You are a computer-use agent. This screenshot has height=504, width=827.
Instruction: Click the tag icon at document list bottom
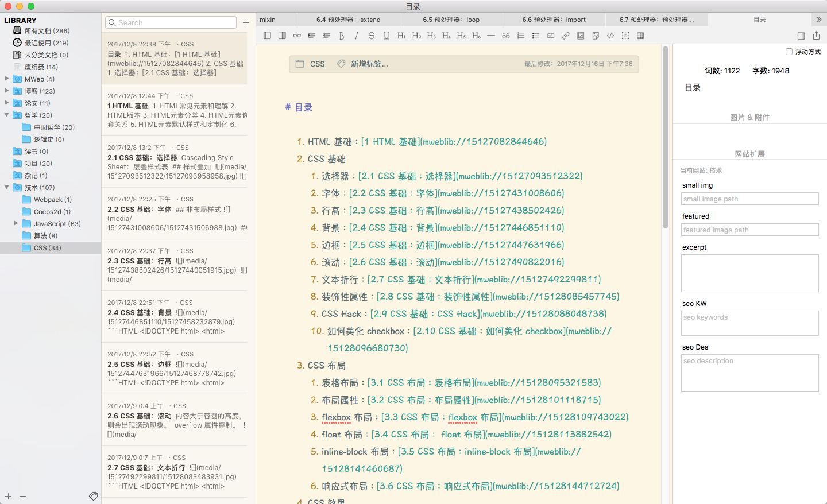(x=94, y=496)
